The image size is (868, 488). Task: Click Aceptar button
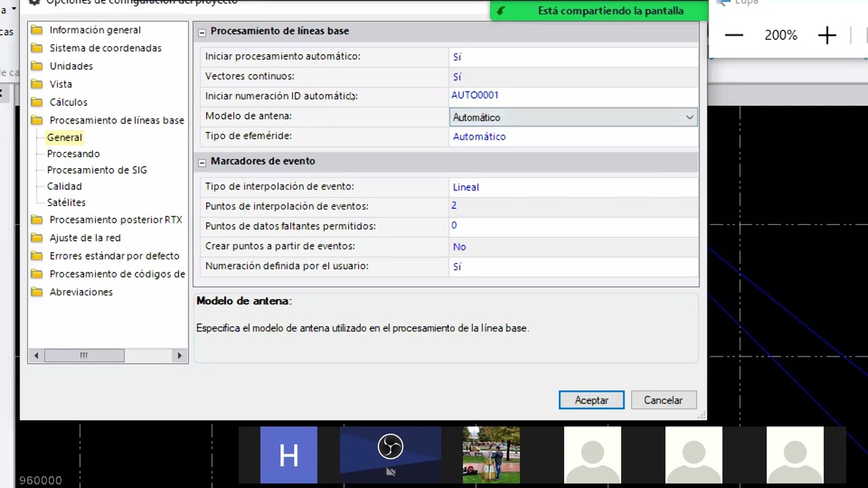pyautogui.click(x=591, y=400)
